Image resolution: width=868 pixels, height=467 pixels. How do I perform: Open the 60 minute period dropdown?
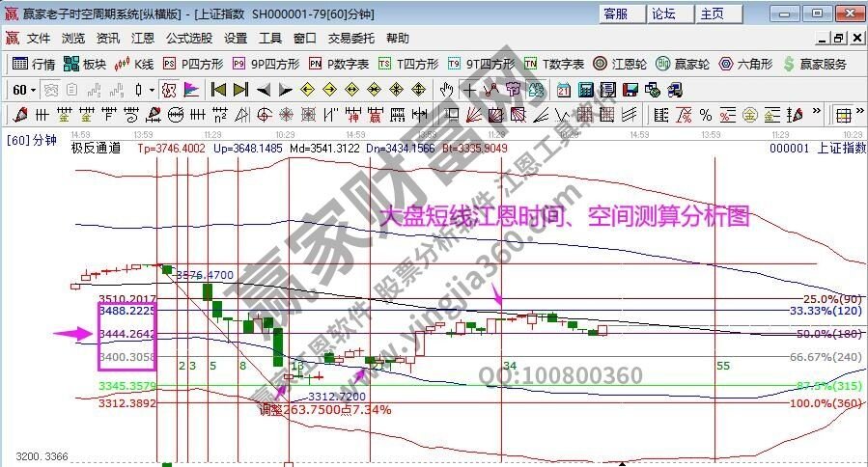coord(24,90)
